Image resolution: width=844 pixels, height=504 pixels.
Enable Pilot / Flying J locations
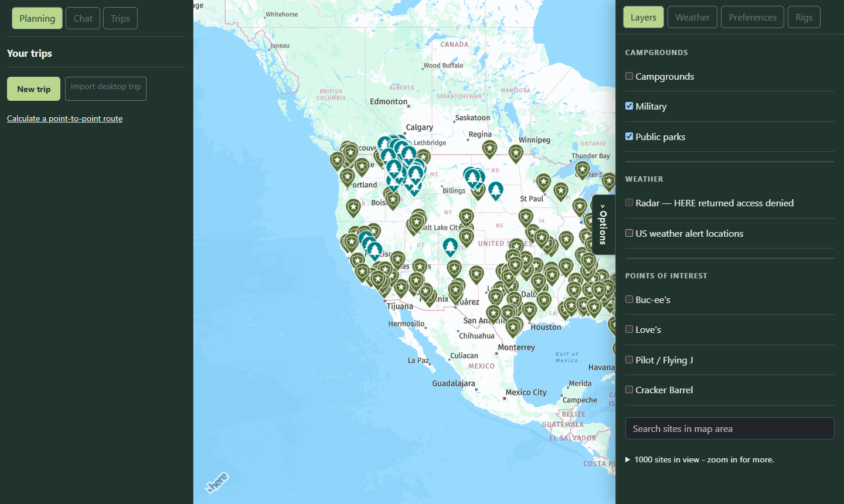pos(629,360)
